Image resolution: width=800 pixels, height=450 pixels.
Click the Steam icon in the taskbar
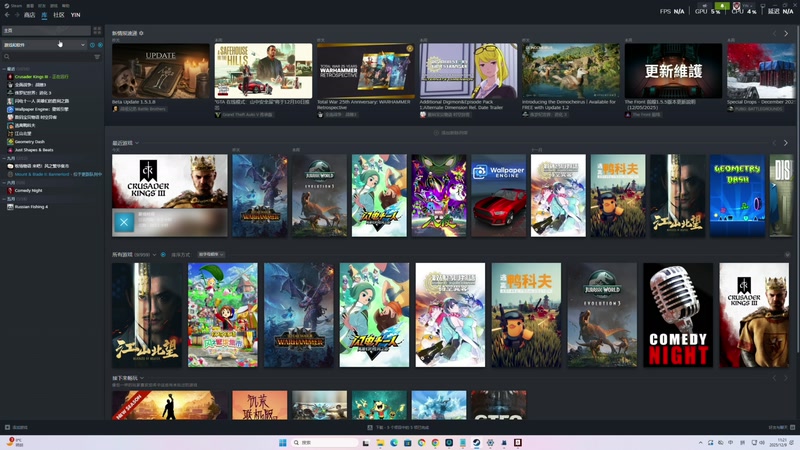[x=476, y=442]
